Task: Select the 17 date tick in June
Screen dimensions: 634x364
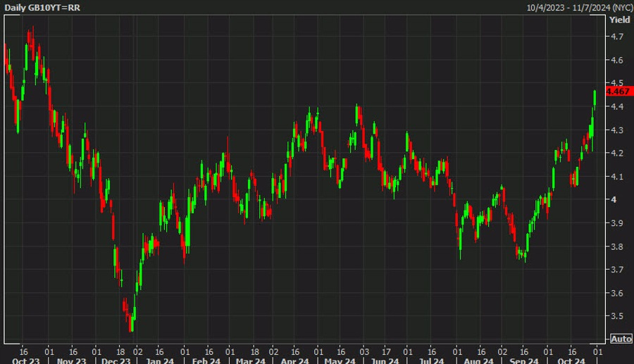Action: pos(386,351)
